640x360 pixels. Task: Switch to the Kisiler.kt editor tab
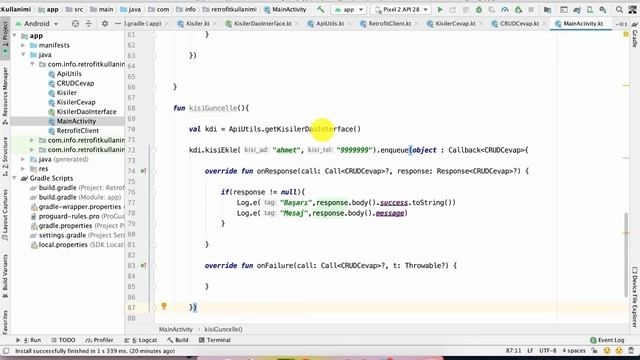(x=197, y=24)
